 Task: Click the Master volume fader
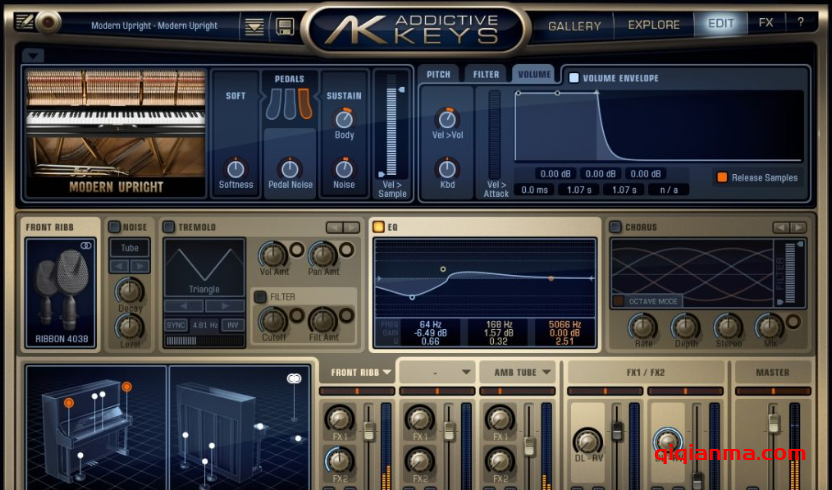774,423
